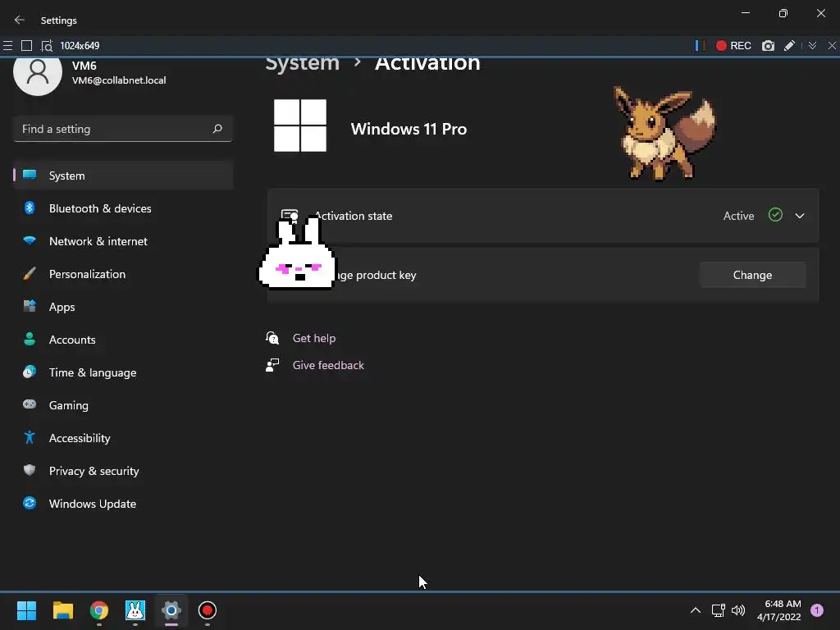Click the Give feedback person icon
840x630 pixels.
(272, 365)
